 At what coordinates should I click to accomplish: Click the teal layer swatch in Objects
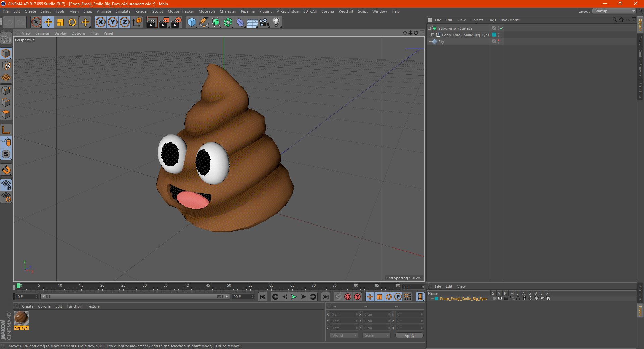[x=494, y=35]
